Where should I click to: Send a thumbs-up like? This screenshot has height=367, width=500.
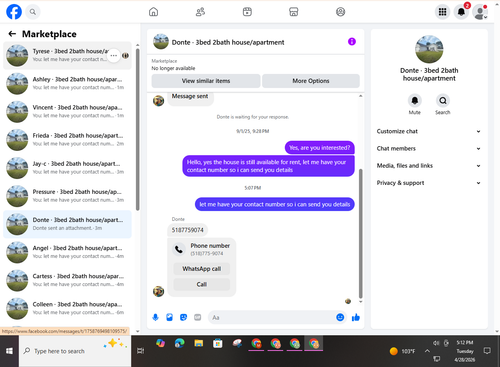(356, 317)
